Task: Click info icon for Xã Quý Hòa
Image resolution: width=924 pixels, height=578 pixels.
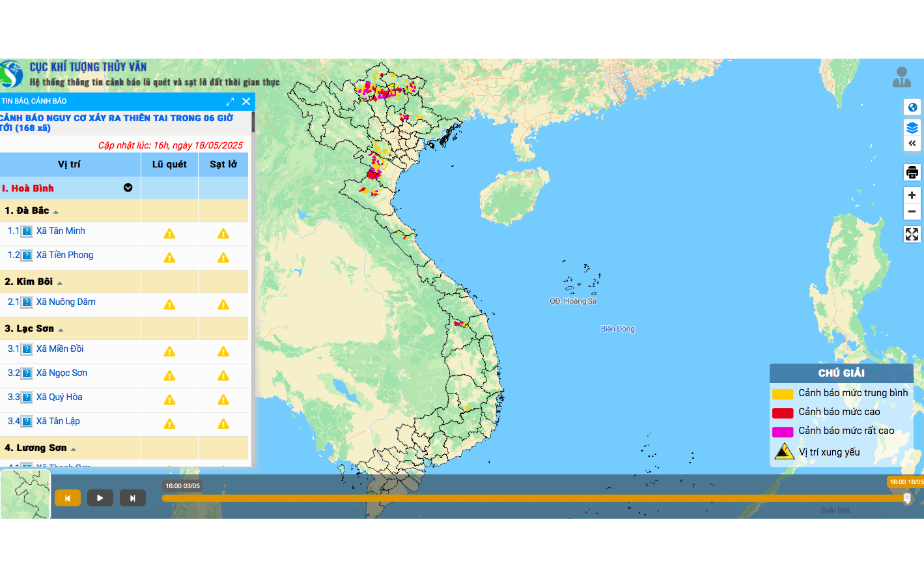Action: [27, 397]
